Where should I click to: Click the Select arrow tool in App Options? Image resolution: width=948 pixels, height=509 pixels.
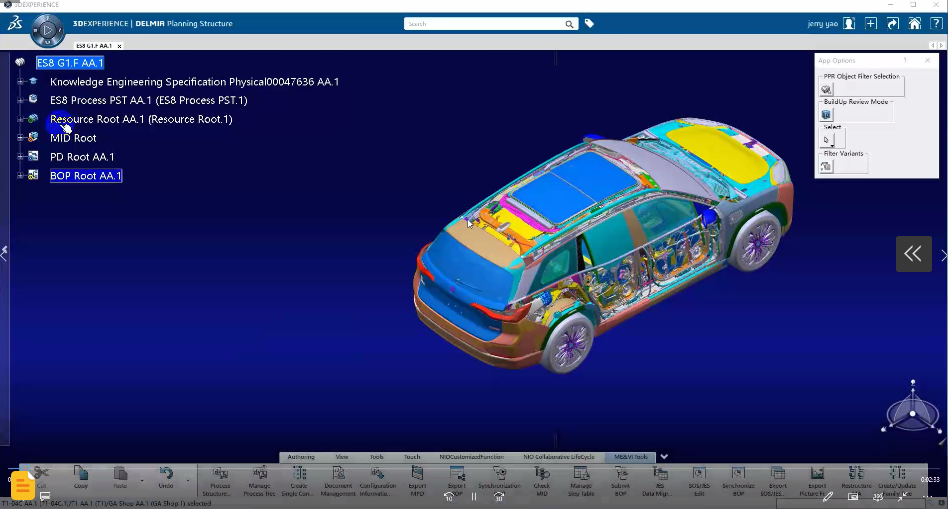tap(826, 140)
